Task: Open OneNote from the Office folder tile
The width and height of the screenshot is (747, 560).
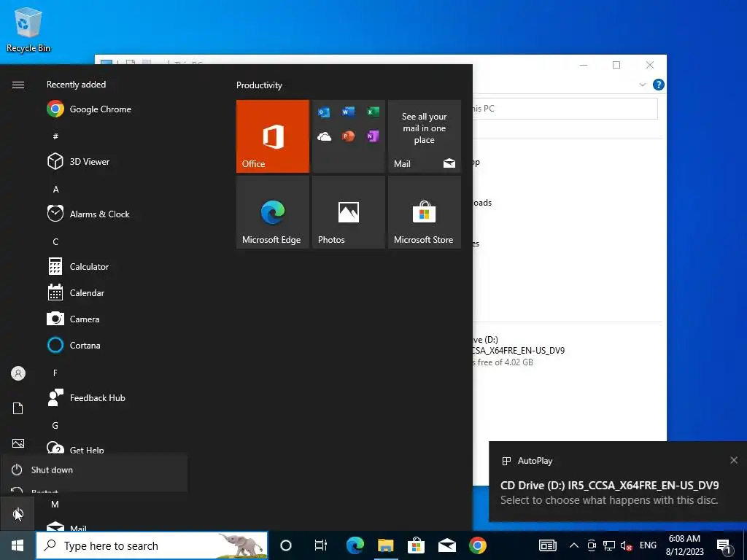Action: point(373,136)
